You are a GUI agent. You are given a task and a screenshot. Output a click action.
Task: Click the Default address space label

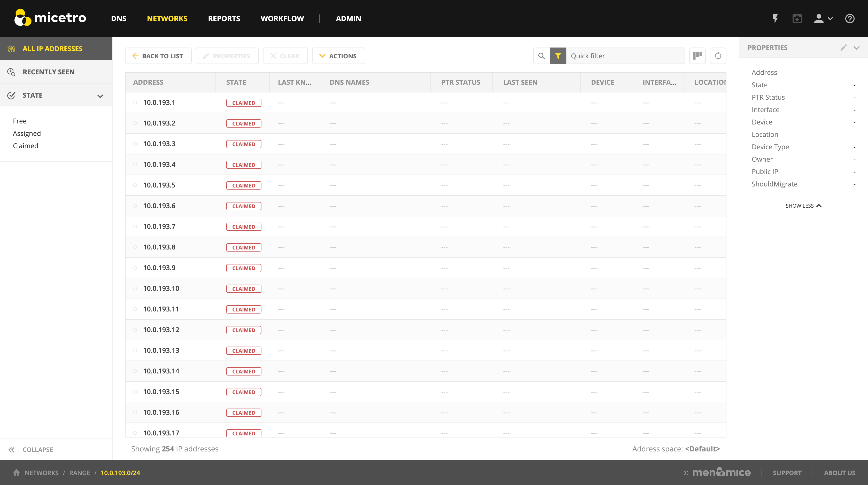pos(702,449)
